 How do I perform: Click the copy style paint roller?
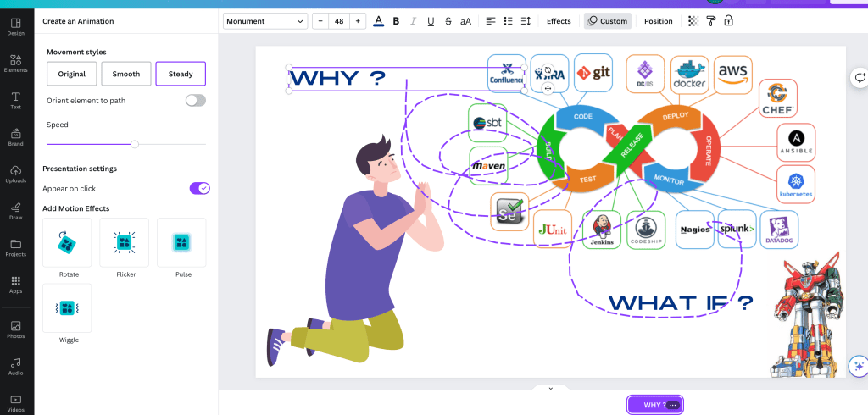coord(711,21)
